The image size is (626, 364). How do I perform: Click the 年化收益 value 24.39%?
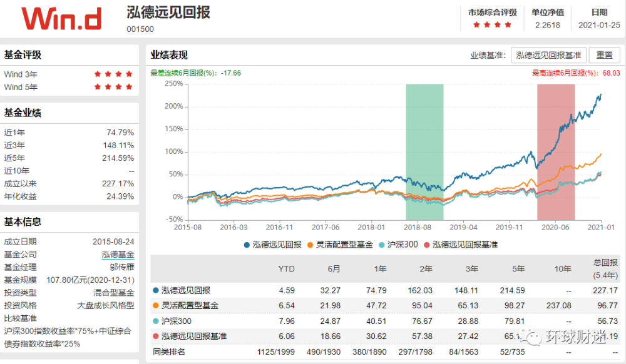point(120,196)
